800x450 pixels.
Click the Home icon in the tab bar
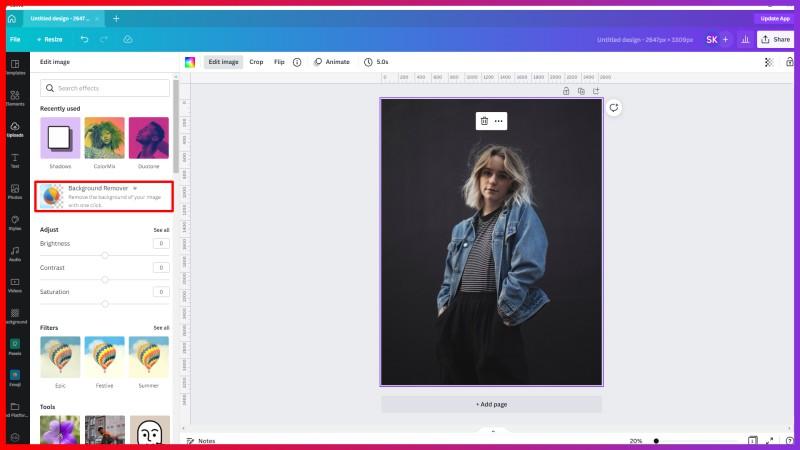tap(12, 18)
